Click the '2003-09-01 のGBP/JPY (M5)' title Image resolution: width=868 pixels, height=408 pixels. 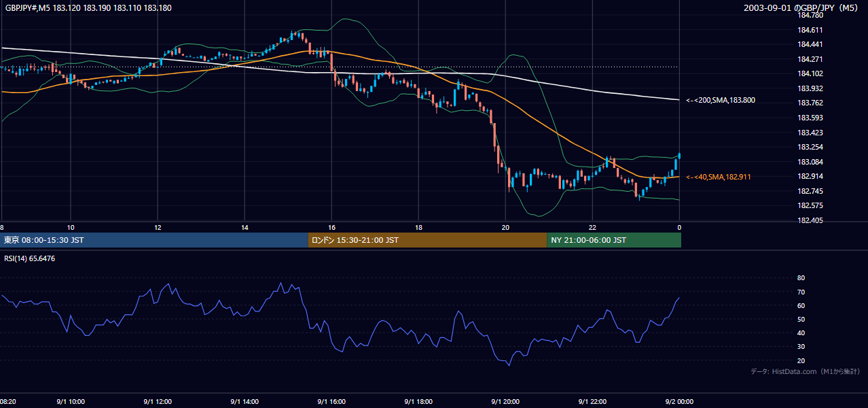click(x=801, y=8)
